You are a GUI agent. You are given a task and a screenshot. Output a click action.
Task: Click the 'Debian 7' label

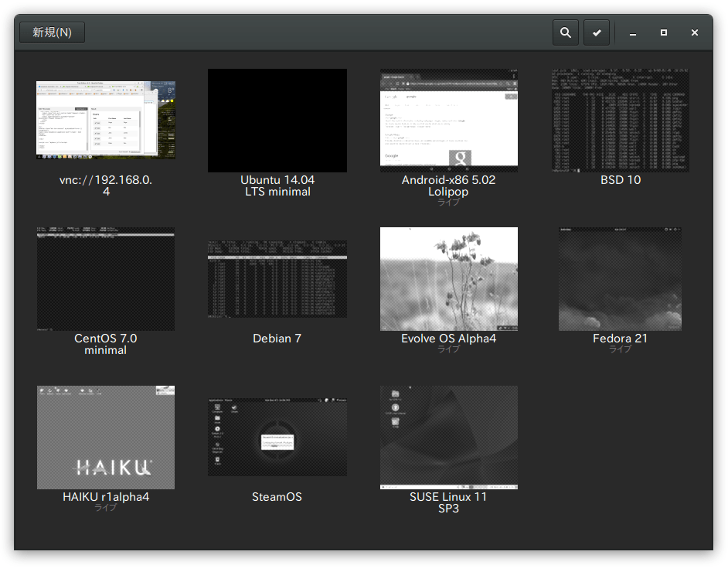(x=277, y=339)
